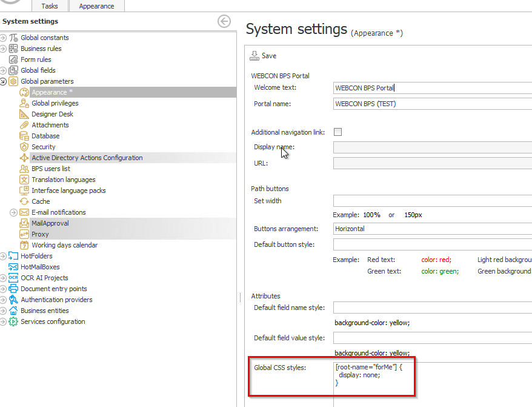Click the Global privileges icon
Image resolution: width=532 pixels, height=407 pixels.
[24, 103]
